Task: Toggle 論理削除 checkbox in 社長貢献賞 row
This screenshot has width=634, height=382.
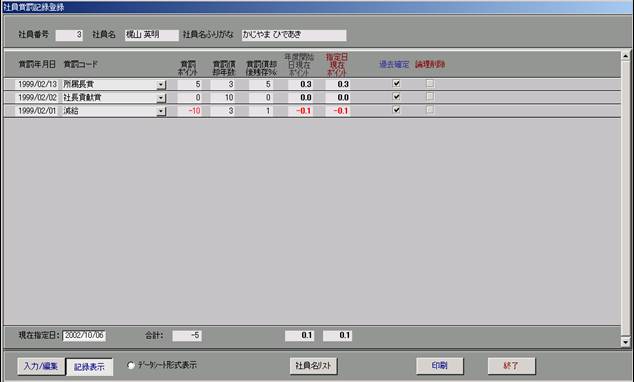Action: pos(430,97)
